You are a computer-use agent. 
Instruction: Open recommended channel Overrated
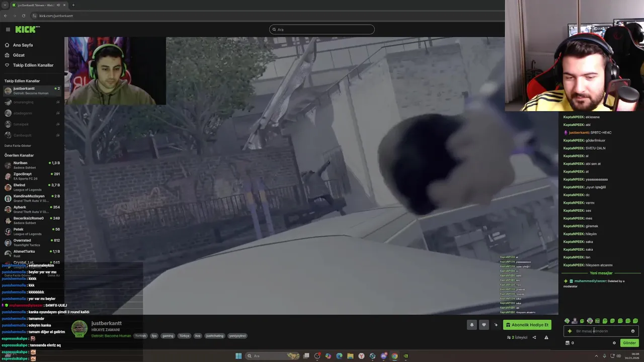[32, 242]
